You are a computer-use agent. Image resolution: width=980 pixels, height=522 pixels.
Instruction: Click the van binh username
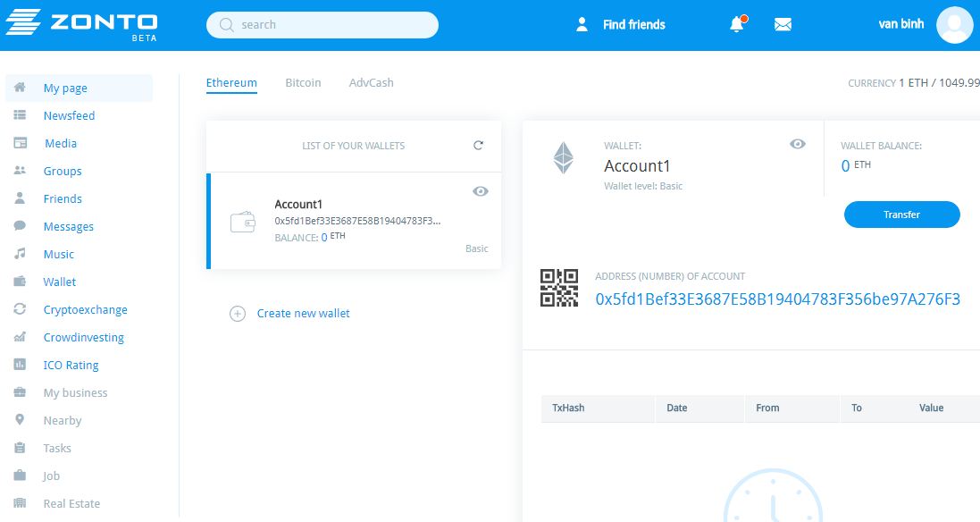click(x=901, y=24)
